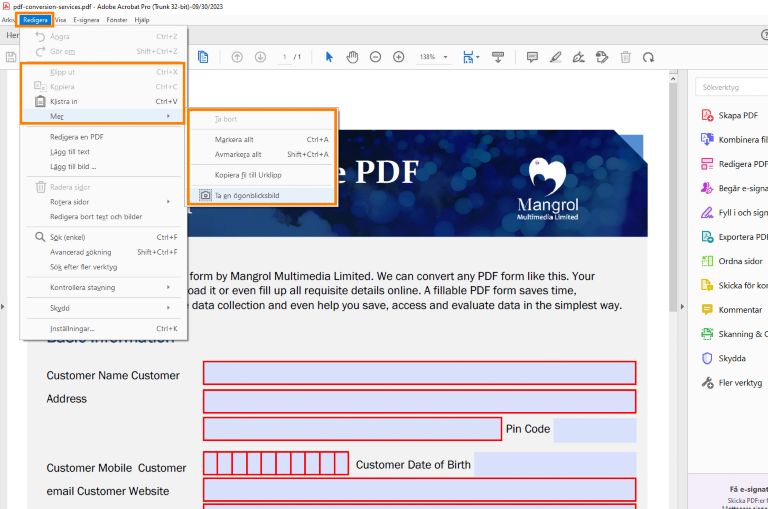768x509 pixels.
Task: Expand Kontrollera stavning submenu
Action: 103,288
